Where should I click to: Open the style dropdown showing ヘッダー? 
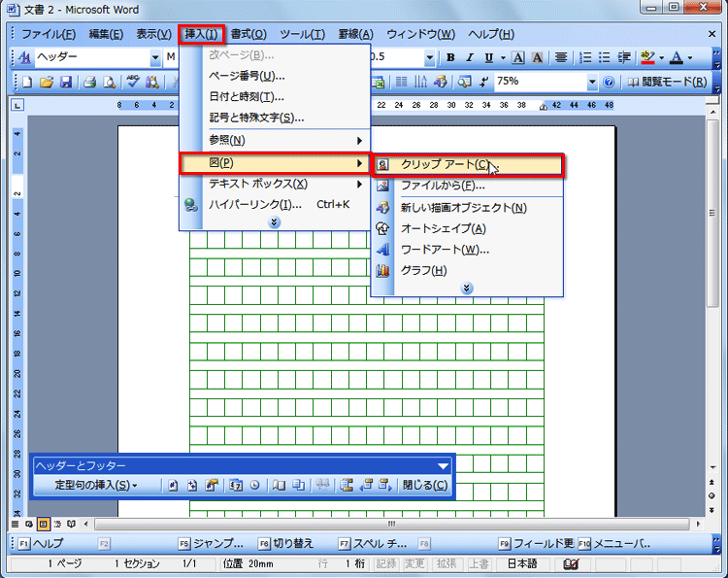click(x=155, y=57)
